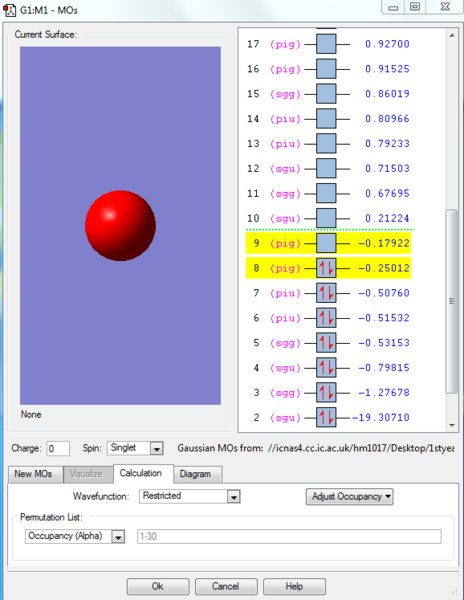464x600 pixels.
Task: Click paired-electron box of orbital 3
Action: pyautogui.click(x=326, y=393)
